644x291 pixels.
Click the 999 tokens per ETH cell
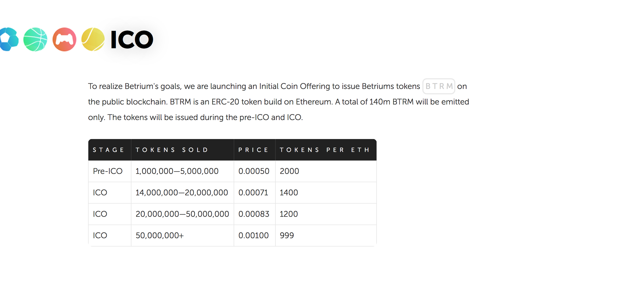[287, 236]
